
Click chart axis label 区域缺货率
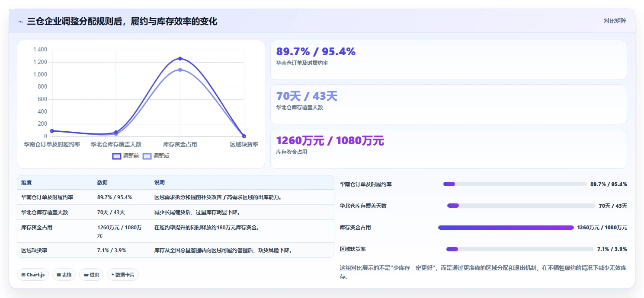244,144
